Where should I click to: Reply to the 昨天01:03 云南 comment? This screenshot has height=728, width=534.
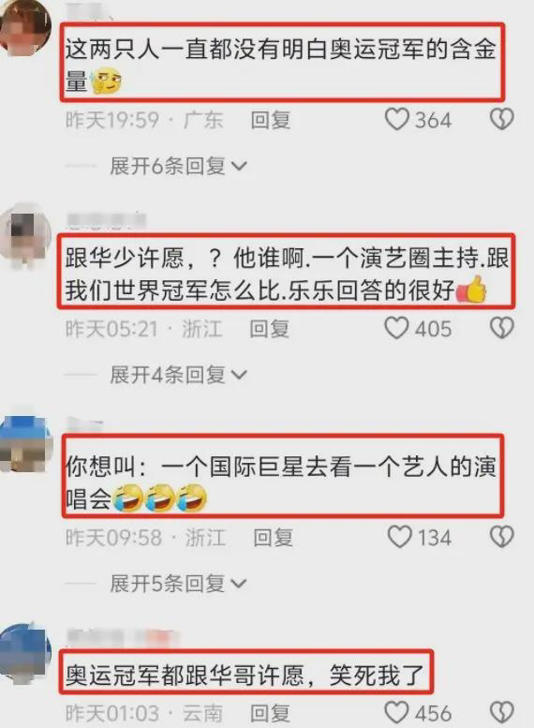click(x=270, y=713)
